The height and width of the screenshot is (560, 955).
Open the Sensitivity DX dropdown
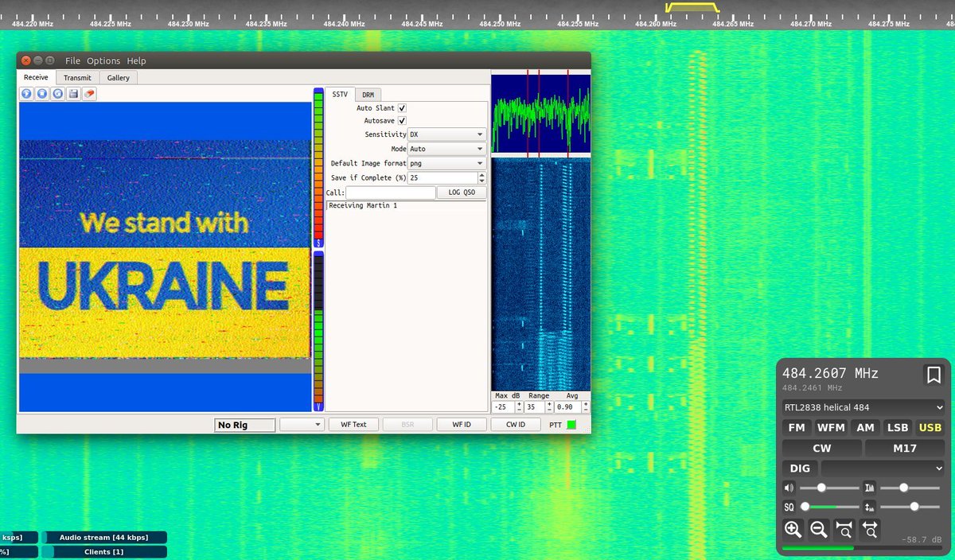coord(446,134)
